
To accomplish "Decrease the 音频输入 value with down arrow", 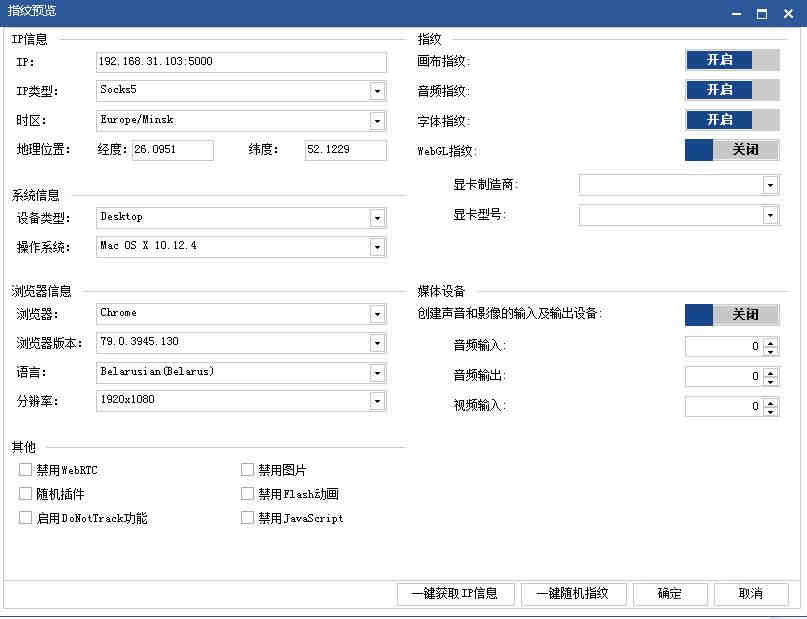I will (770, 351).
